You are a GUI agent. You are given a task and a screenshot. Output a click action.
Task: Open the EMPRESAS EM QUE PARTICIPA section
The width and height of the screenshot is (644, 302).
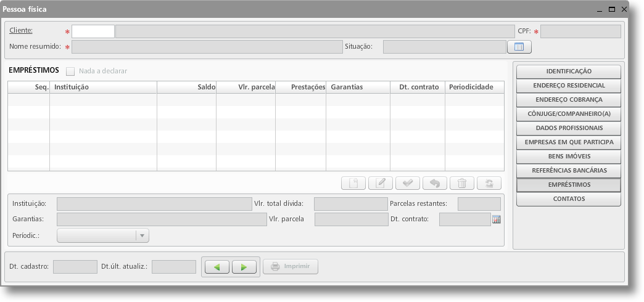point(568,142)
